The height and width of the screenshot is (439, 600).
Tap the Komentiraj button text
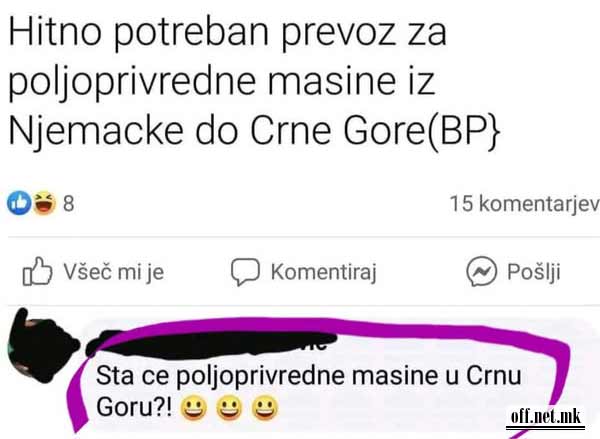[x=324, y=272]
